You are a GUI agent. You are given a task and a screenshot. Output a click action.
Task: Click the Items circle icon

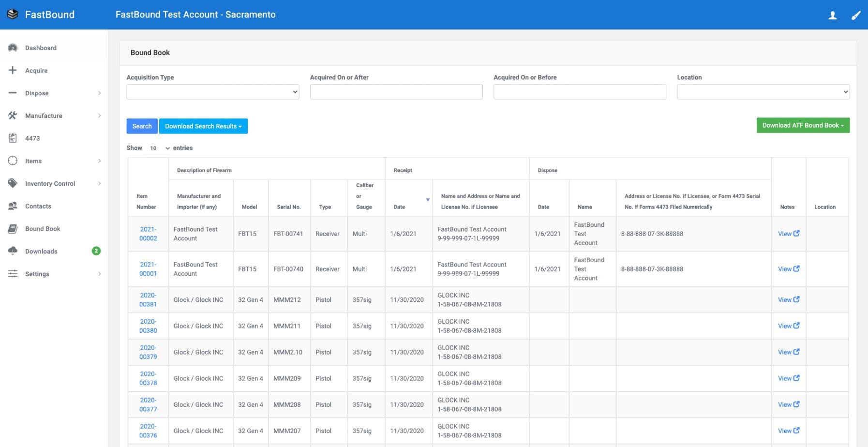pos(13,161)
